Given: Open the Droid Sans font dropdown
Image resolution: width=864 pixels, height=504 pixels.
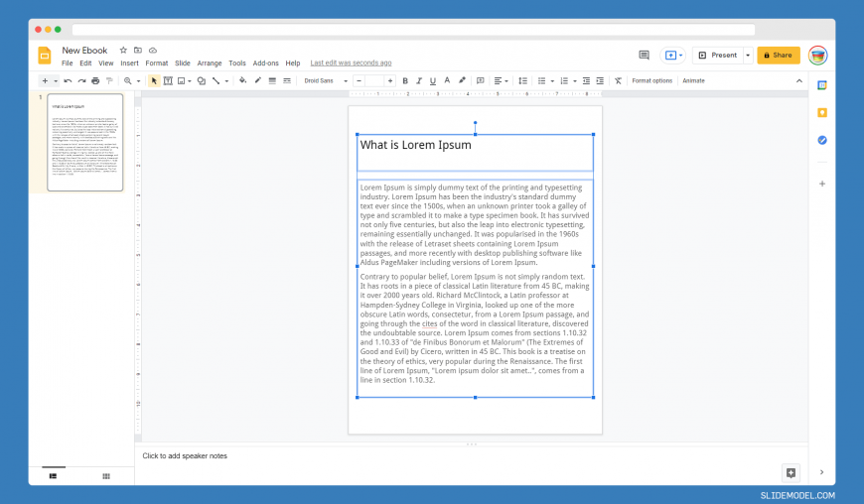Looking at the screenshot, I should [326, 81].
